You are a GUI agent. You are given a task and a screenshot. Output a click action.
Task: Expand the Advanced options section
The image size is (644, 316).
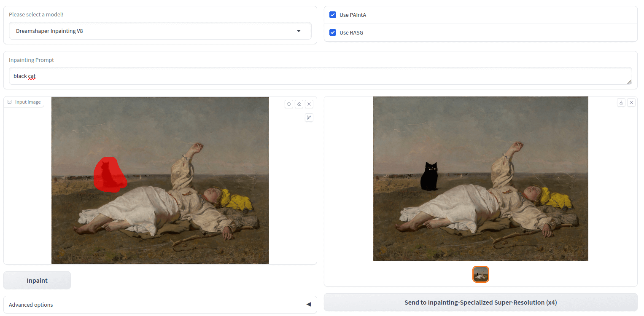(x=160, y=305)
